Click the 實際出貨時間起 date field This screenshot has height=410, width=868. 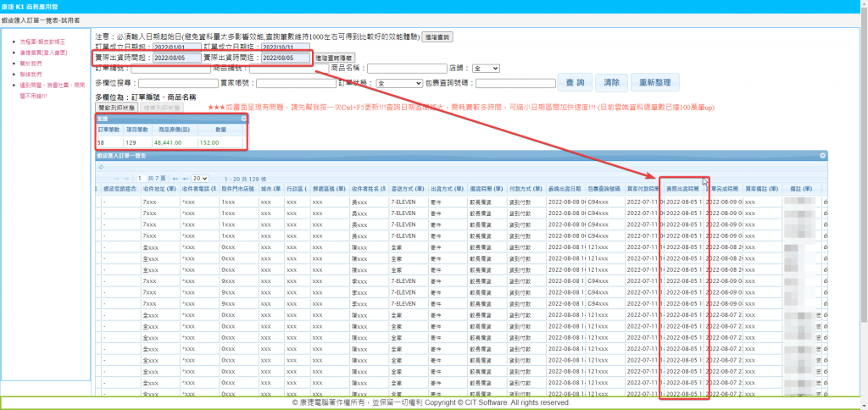[177, 58]
